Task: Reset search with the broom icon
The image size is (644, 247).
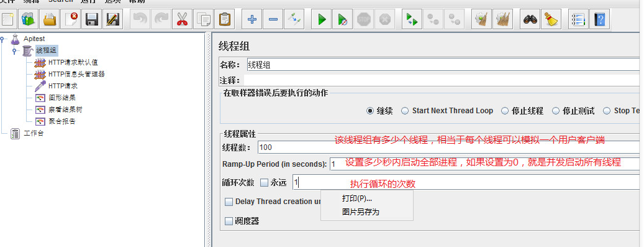Action: (x=551, y=19)
